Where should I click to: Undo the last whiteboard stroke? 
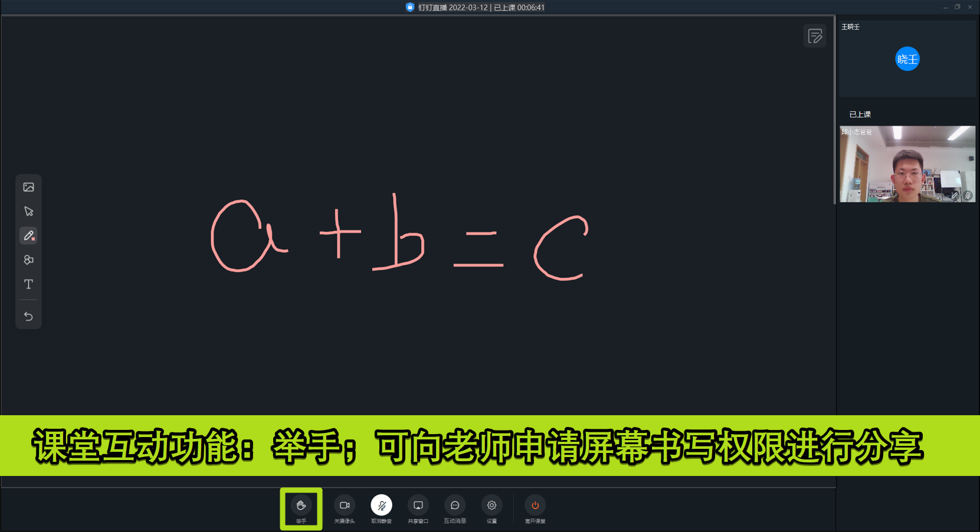coord(28,316)
